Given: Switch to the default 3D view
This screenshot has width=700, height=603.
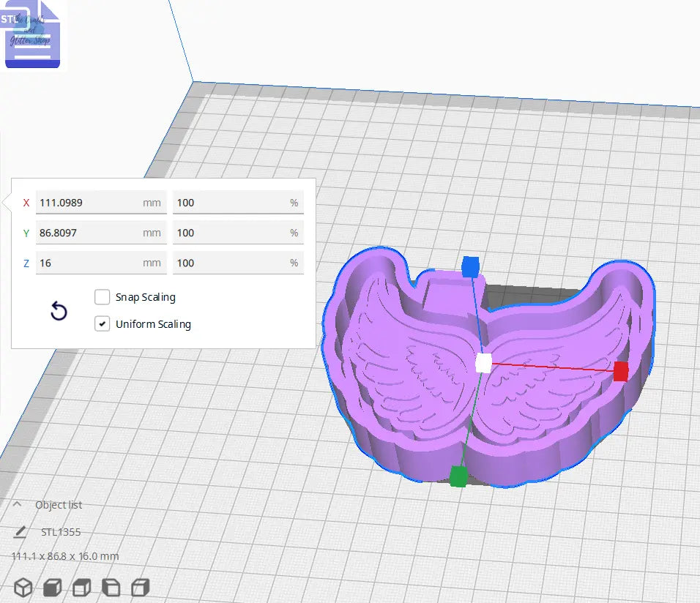Looking at the screenshot, I should click(x=23, y=588).
